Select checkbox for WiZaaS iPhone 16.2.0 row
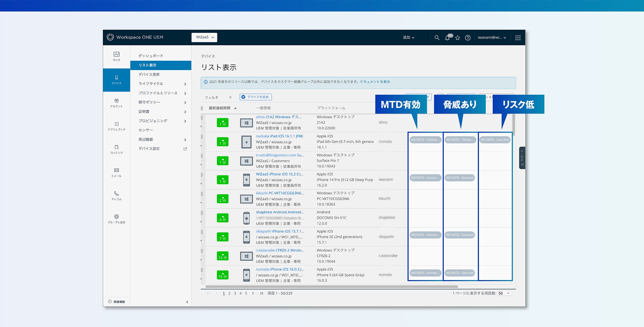This screenshot has height=327, width=644. (202, 175)
